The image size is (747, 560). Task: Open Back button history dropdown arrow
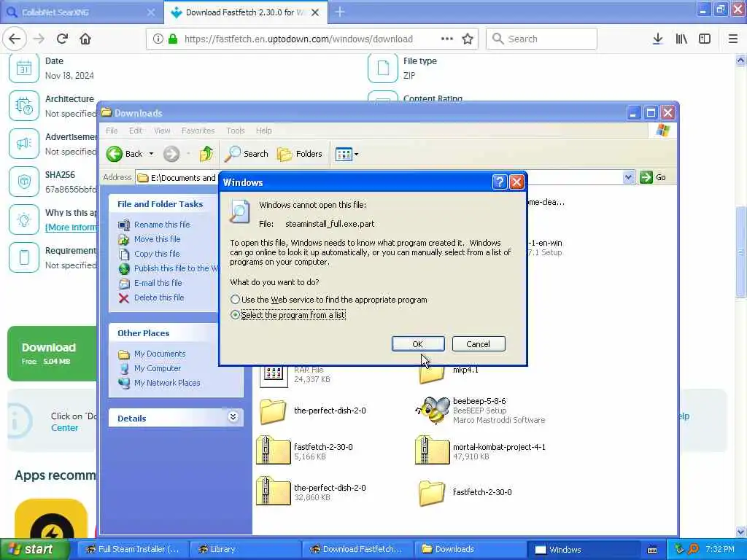pyautogui.click(x=151, y=154)
